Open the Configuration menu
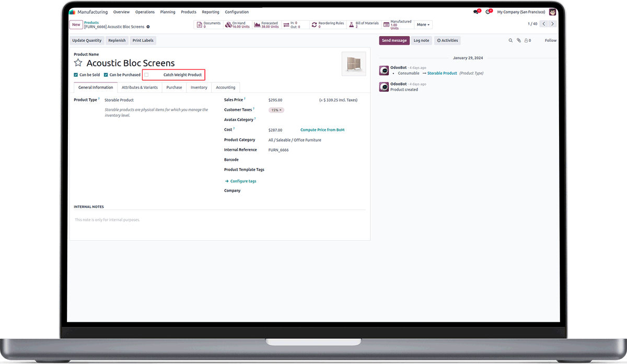 pos(237,11)
